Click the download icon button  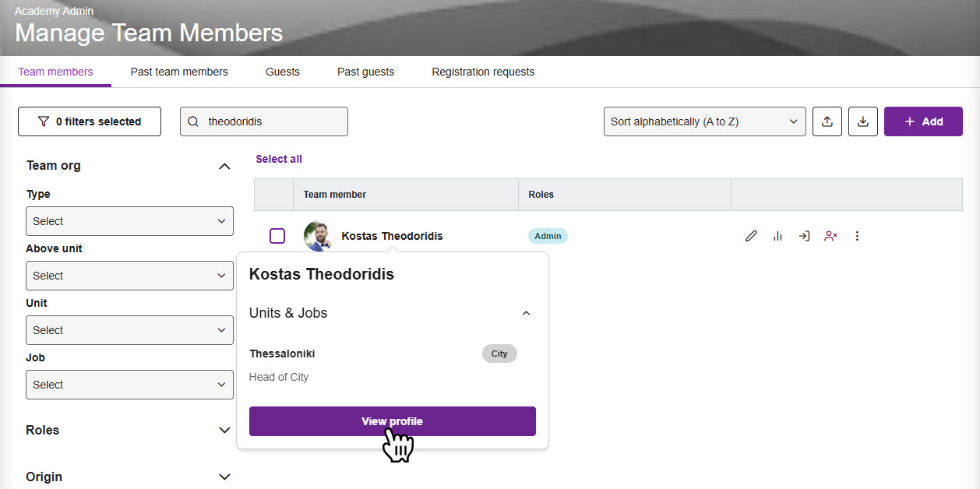[x=863, y=121]
